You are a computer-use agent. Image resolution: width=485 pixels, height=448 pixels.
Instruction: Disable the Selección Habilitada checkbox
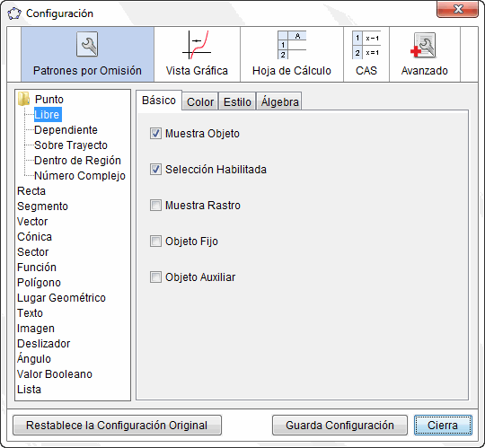click(x=155, y=170)
